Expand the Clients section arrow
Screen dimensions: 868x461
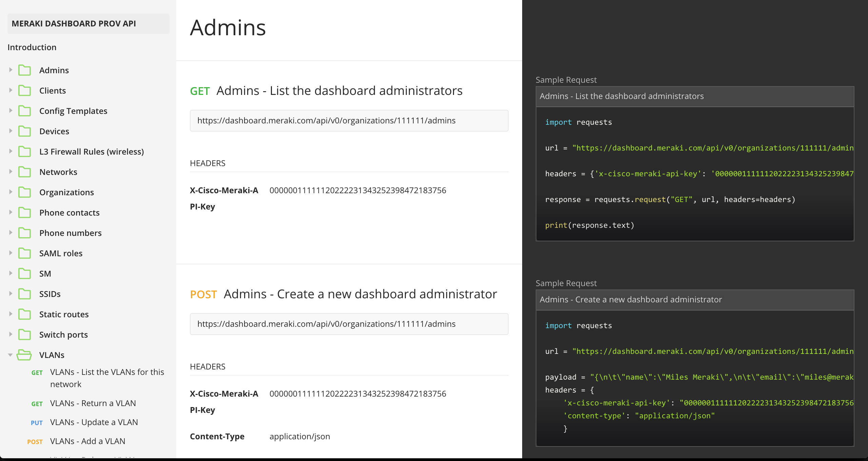pyautogui.click(x=11, y=90)
